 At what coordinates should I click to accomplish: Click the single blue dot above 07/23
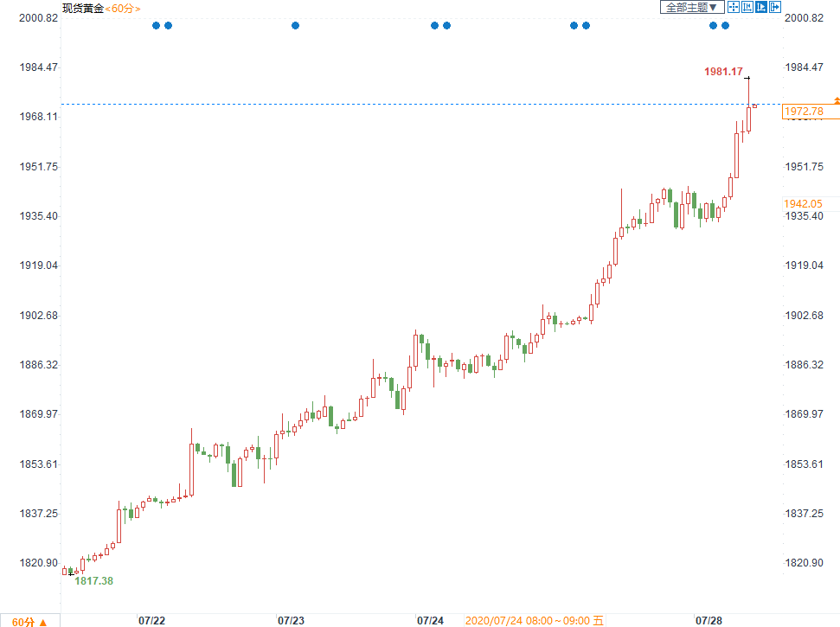[x=296, y=26]
